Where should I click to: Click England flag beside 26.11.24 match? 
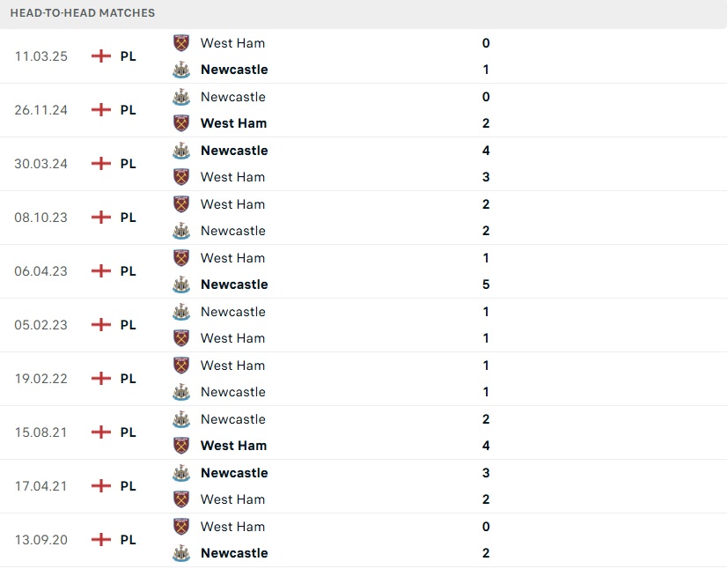101,110
